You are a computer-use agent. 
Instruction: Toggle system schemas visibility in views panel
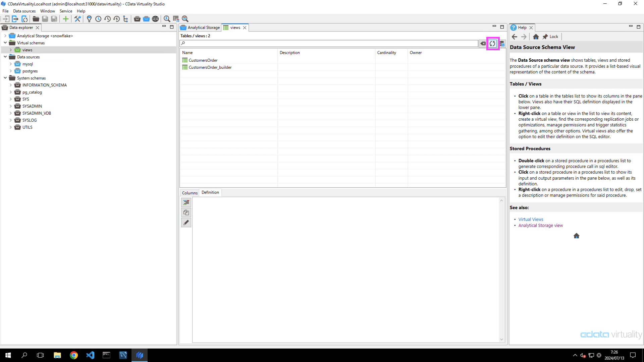coord(502,44)
